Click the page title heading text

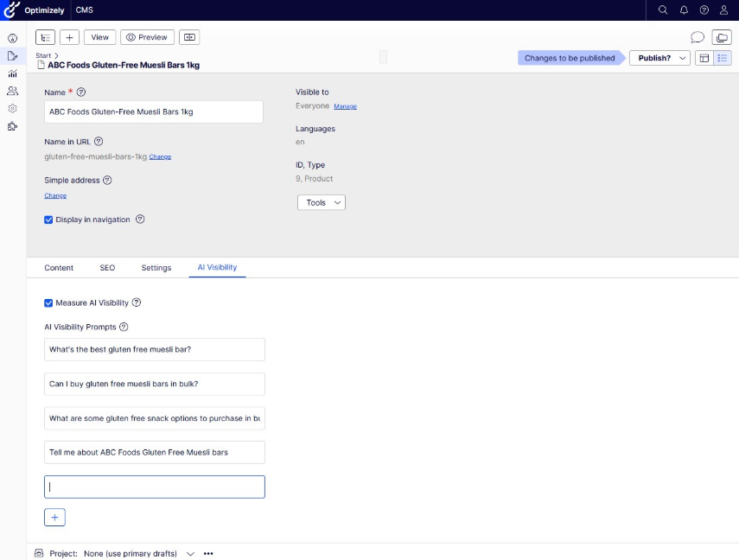[124, 65]
